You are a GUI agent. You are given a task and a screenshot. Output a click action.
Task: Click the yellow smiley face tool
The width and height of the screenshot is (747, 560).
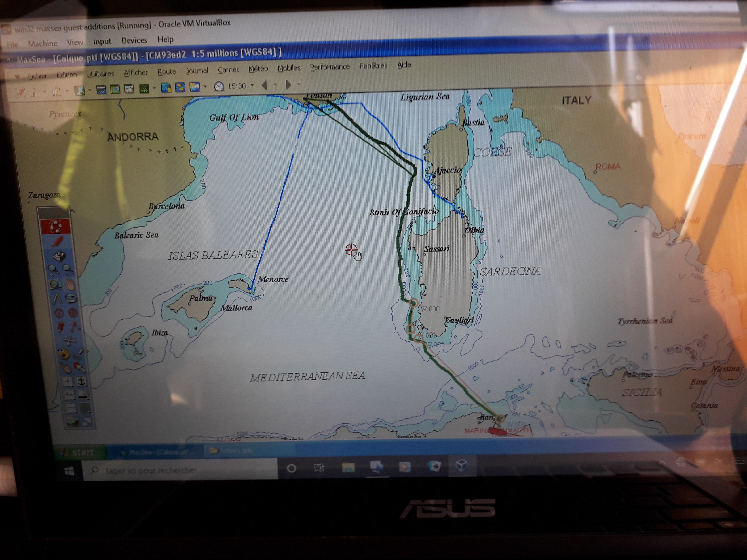(64, 354)
